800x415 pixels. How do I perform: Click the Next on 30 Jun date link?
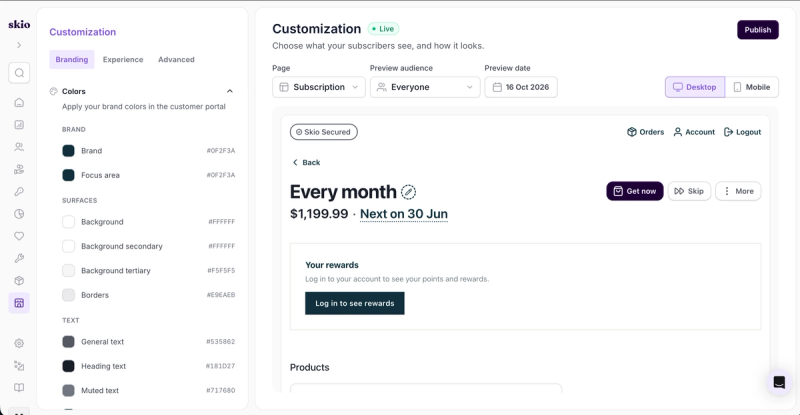tap(404, 214)
